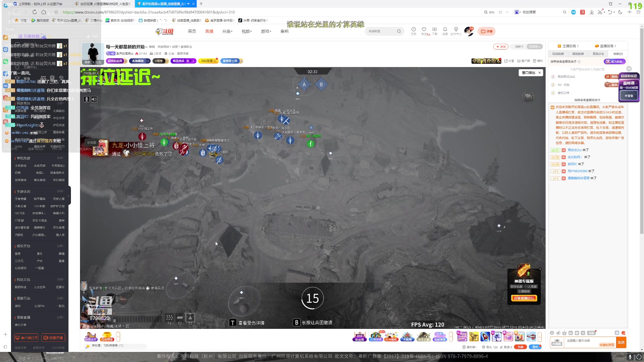Toggle the player microphone icon
Screen dimensions: 644x362
click(x=87, y=99)
